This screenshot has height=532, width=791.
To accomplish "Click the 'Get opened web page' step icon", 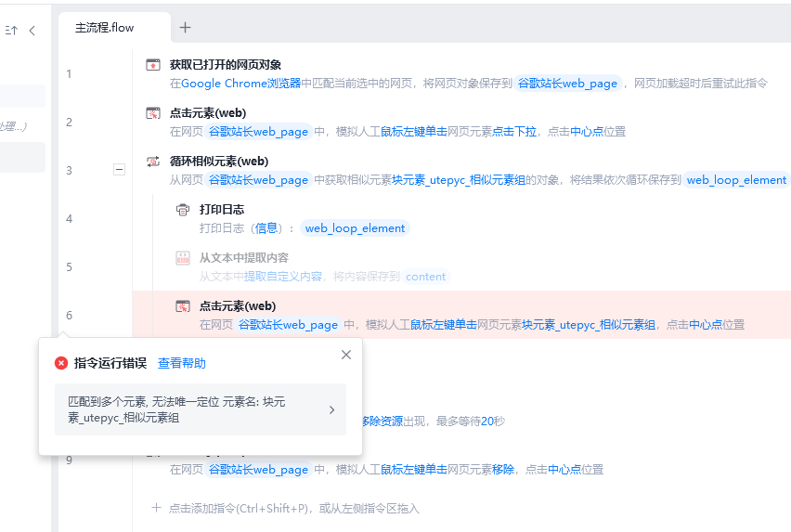I will coord(153,65).
